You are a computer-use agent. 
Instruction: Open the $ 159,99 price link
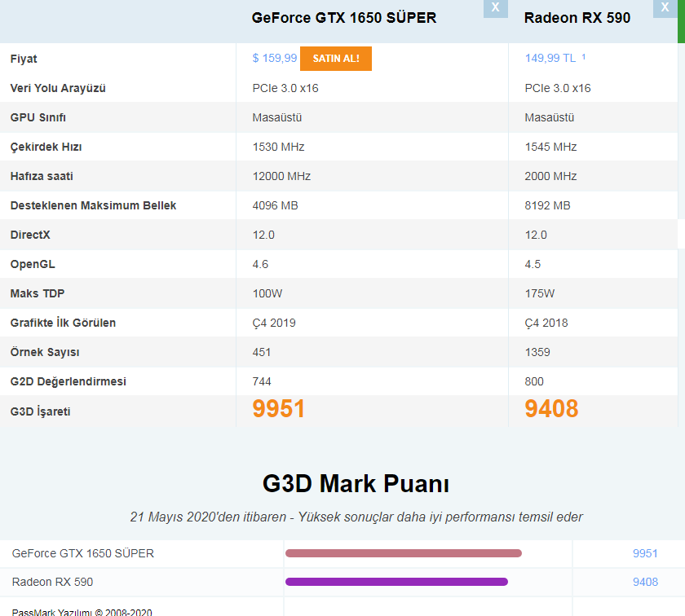(x=275, y=59)
